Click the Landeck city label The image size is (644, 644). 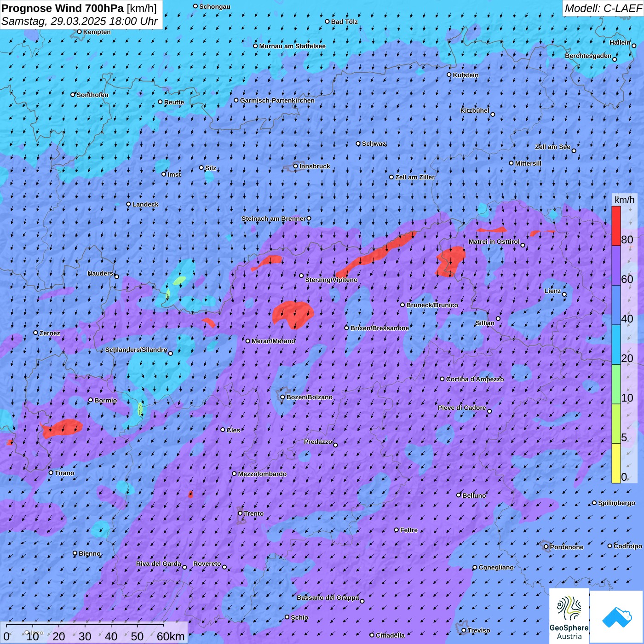coord(145,204)
